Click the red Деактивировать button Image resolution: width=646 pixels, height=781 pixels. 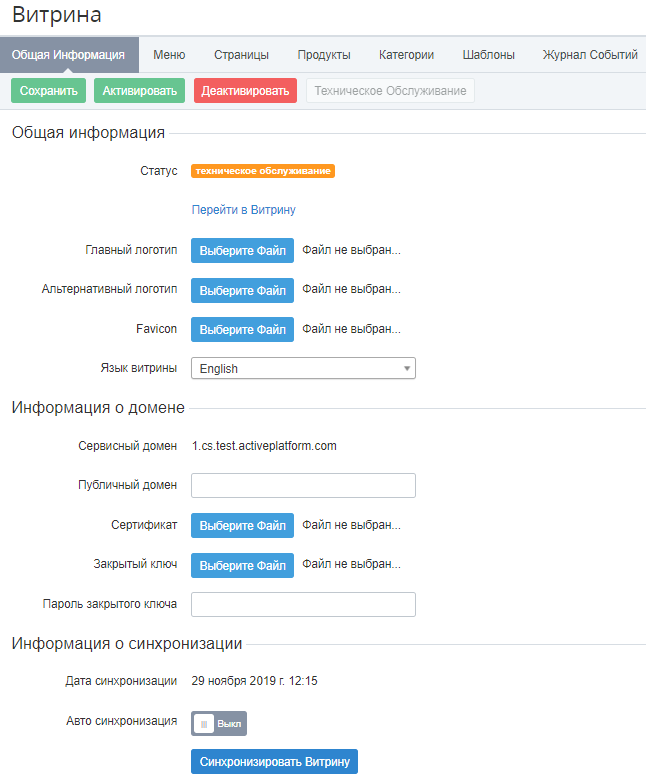246,91
